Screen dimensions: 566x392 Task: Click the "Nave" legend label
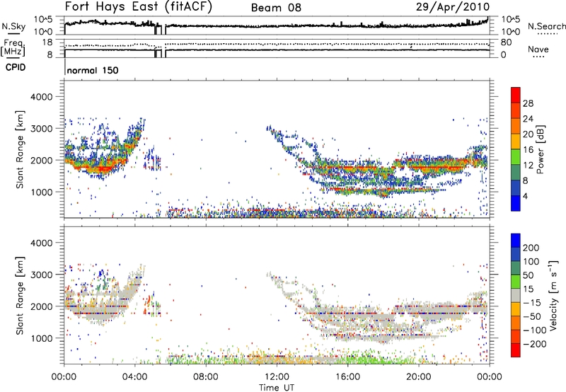[538, 49]
